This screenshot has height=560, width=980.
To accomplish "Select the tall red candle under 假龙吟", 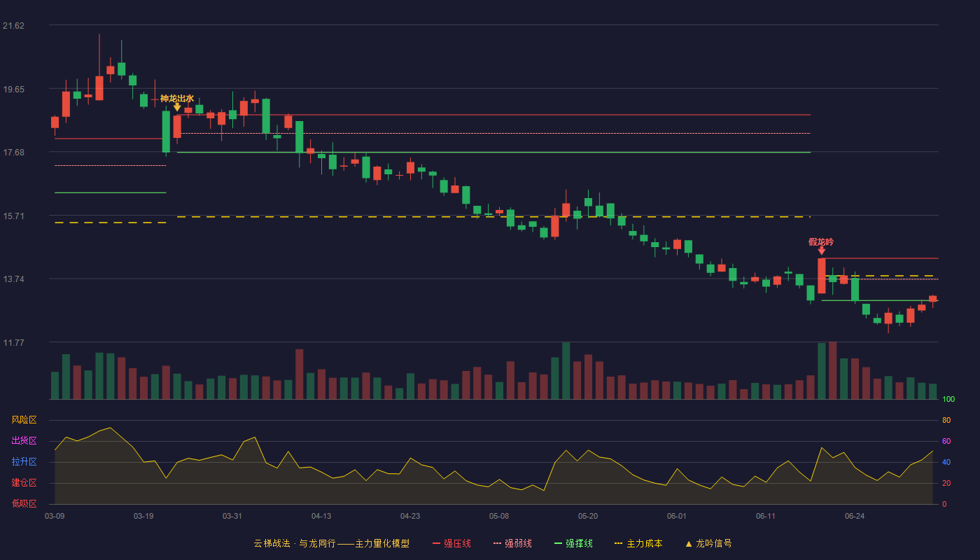I will point(821,276).
